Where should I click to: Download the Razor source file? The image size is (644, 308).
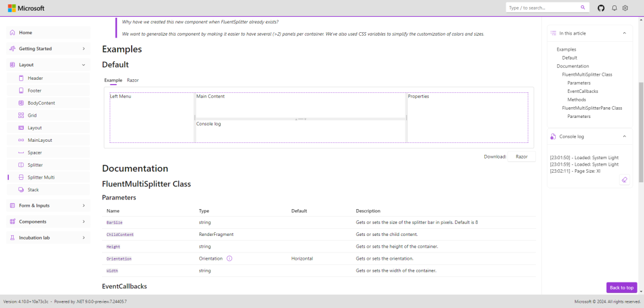(x=522, y=157)
